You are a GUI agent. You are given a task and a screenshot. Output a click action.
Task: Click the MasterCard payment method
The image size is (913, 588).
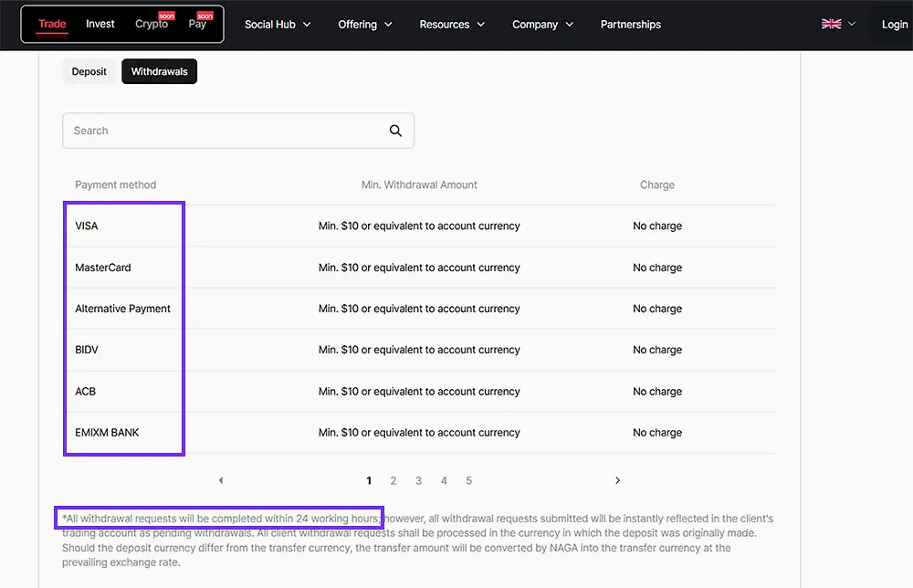coord(103,268)
